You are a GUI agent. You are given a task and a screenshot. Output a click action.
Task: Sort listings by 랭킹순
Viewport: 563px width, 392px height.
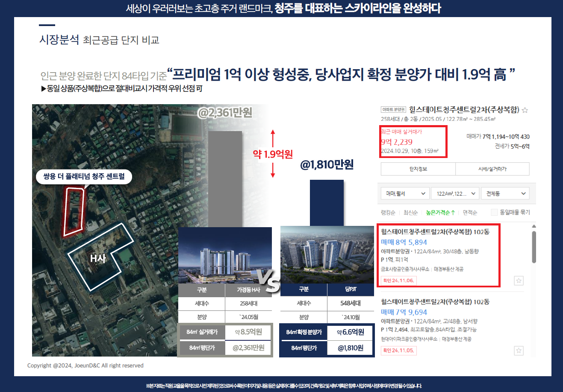388,212
